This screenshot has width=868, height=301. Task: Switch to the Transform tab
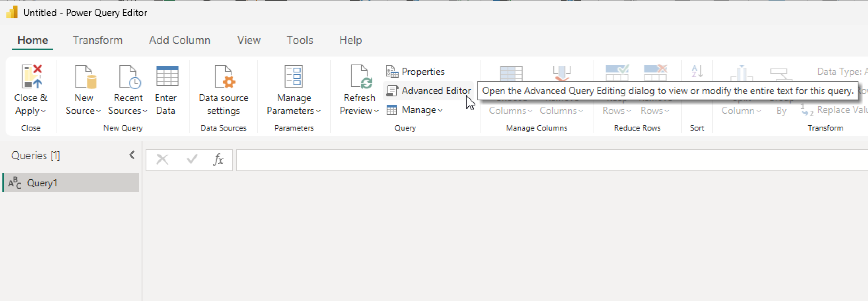97,40
